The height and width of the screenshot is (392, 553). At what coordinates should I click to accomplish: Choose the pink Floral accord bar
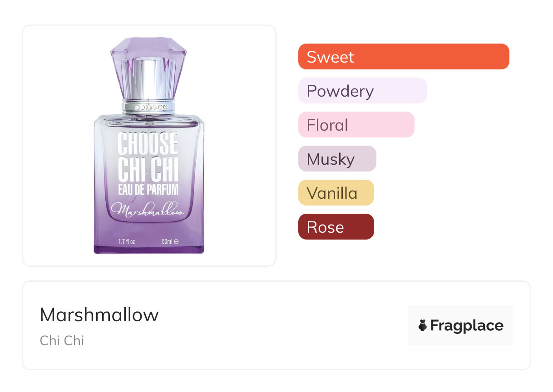click(x=356, y=125)
